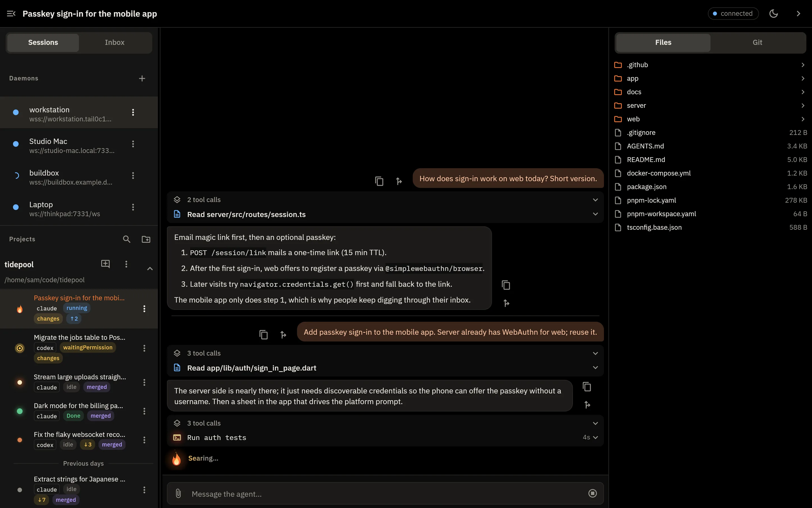The height and width of the screenshot is (508, 812).
Task: Switch to the Files tab
Action: point(663,42)
